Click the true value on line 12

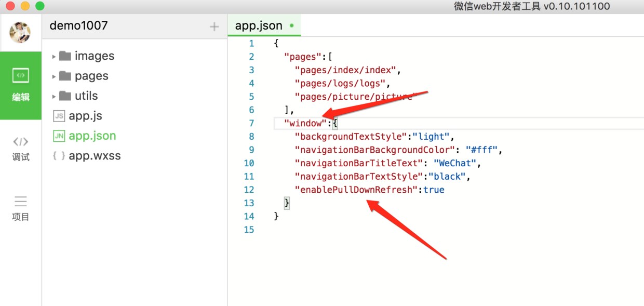(434, 190)
